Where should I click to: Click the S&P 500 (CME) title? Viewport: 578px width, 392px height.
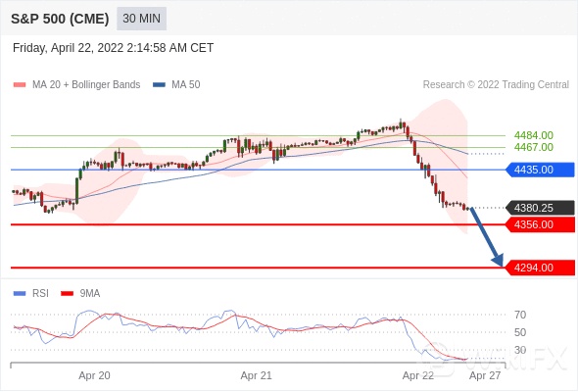(x=60, y=19)
